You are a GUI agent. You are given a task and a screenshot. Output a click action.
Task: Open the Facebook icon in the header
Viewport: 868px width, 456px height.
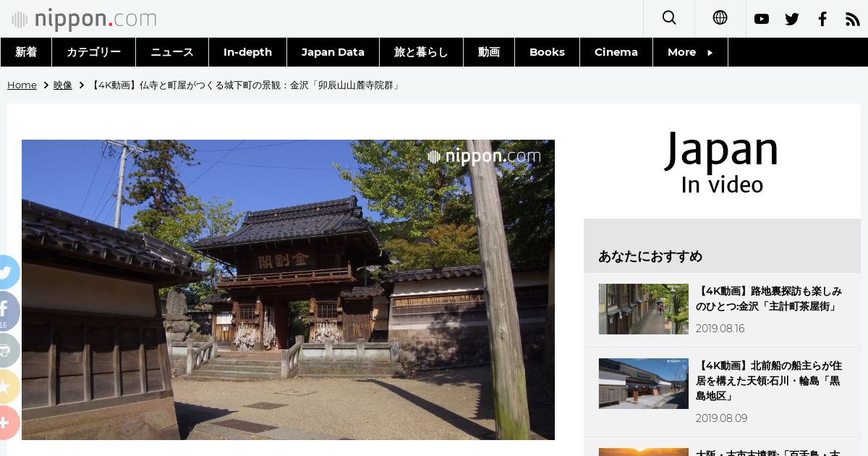[x=822, y=20]
